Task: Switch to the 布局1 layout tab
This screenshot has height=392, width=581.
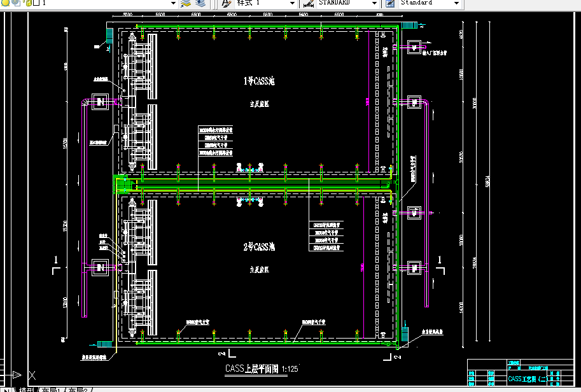Action: pyautogui.click(x=50, y=390)
